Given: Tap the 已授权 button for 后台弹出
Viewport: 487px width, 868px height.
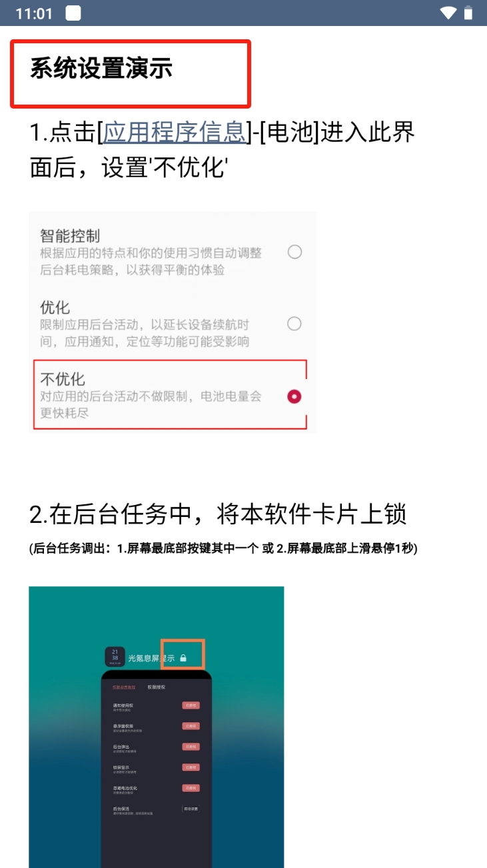Looking at the screenshot, I should [191, 747].
